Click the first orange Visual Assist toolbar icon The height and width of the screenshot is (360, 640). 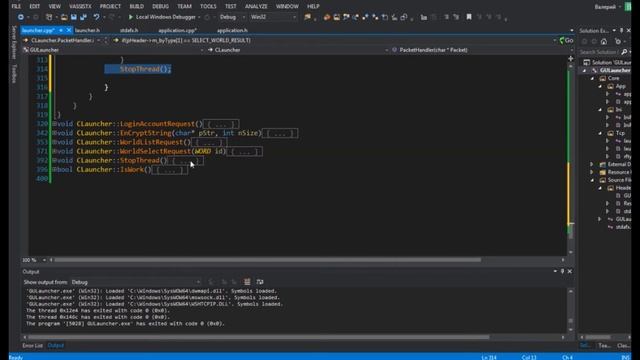pos(327,17)
